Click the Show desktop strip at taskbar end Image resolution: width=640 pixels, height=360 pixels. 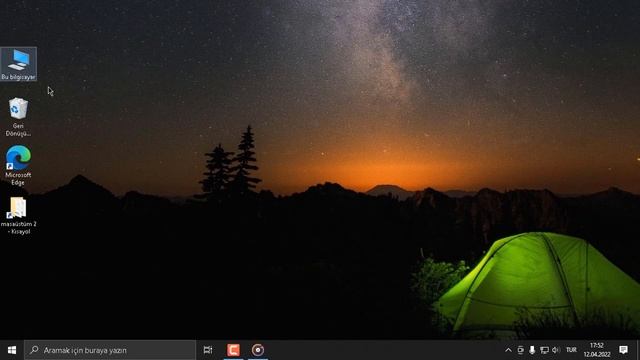(638, 350)
